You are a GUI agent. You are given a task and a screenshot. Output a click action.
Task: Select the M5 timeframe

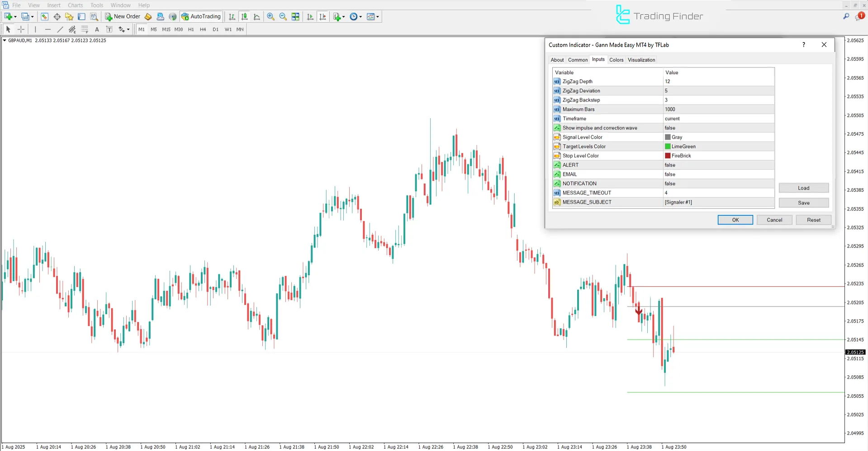pyautogui.click(x=153, y=29)
